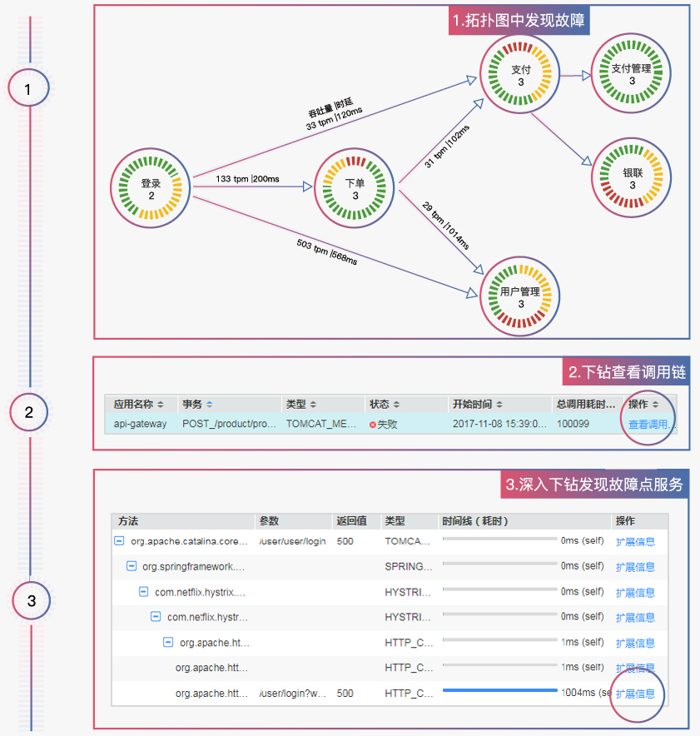This screenshot has width=700, height=736.
Task: Sort by 应用名称 column header
Action: click(138, 404)
